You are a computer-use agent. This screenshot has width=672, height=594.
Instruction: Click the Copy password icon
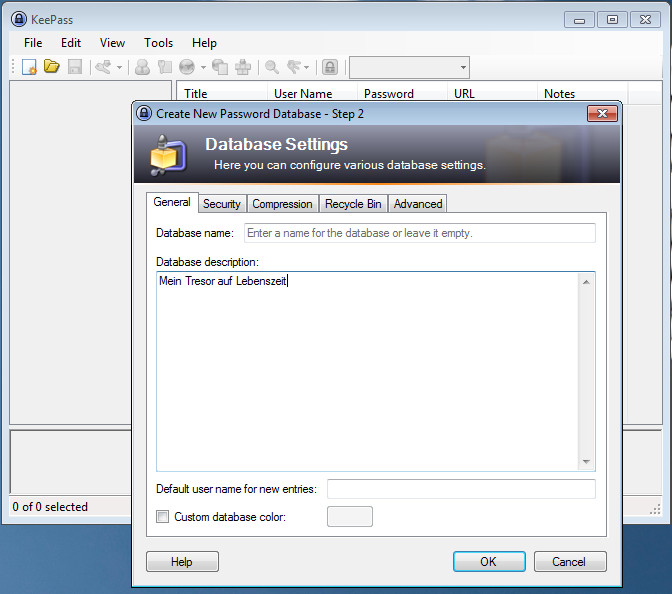(165, 67)
